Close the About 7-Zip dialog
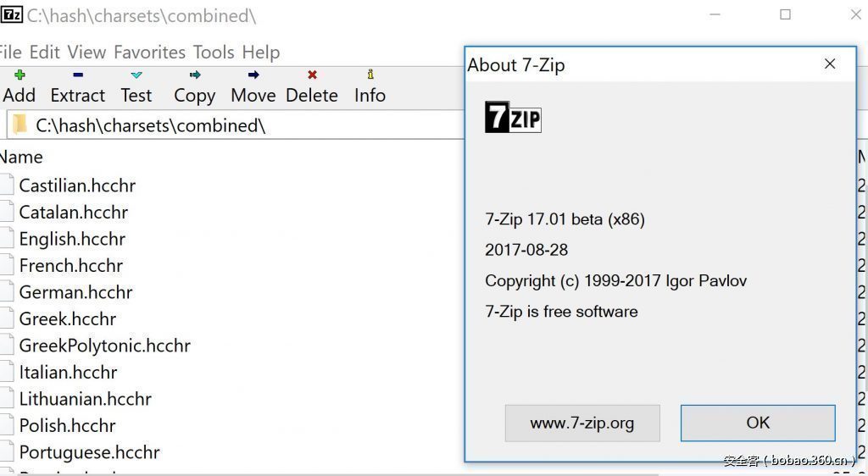This screenshot has height=476, width=868. pyautogui.click(x=830, y=64)
